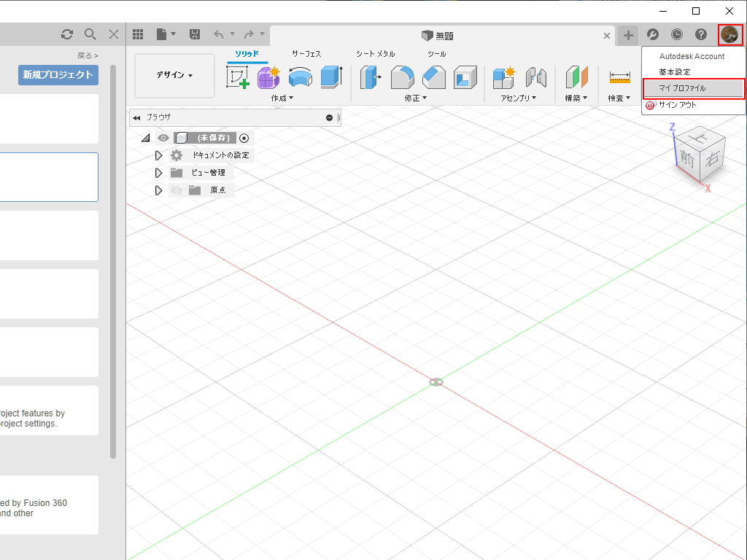Close the 無題 document tab
Viewport: 747px width, 560px height.
607,36
